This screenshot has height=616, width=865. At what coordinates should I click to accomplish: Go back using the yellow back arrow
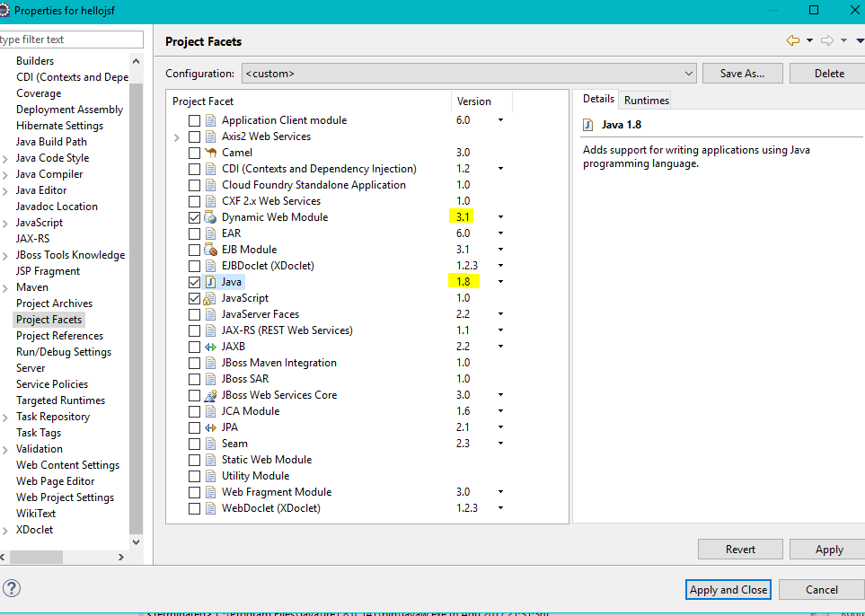pos(793,40)
